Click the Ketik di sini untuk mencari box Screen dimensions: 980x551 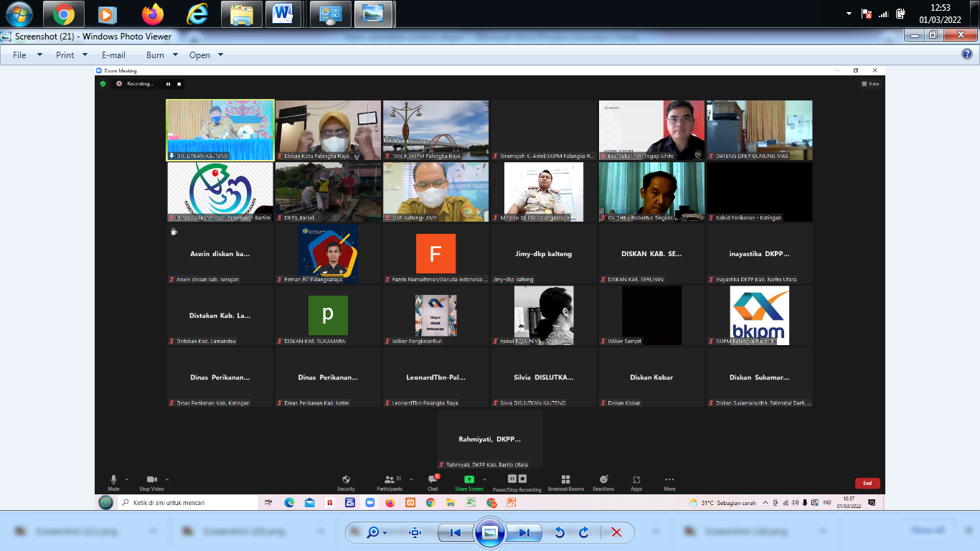[189, 503]
